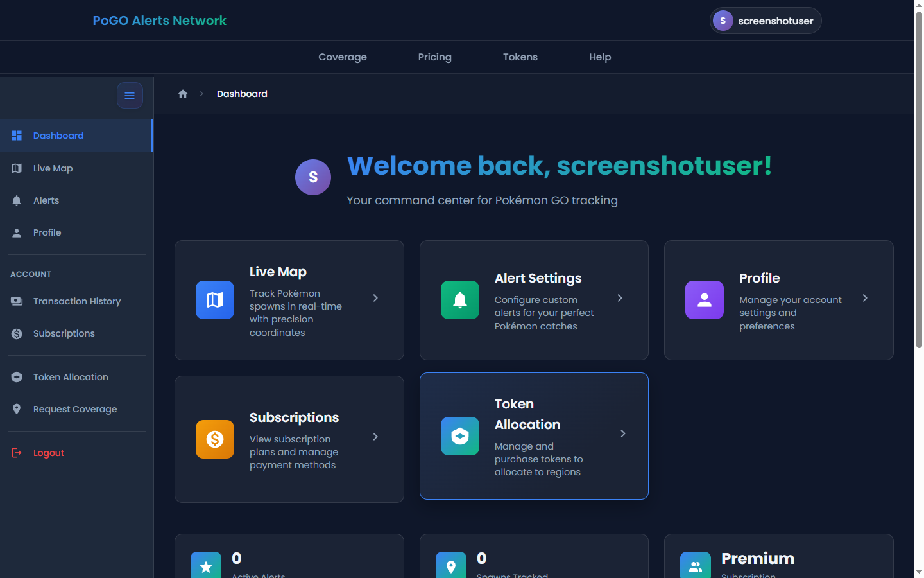Image resolution: width=924 pixels, height=578 pixels.
Task: Click the star icon for Active Alerts
Action: (206, 566)
